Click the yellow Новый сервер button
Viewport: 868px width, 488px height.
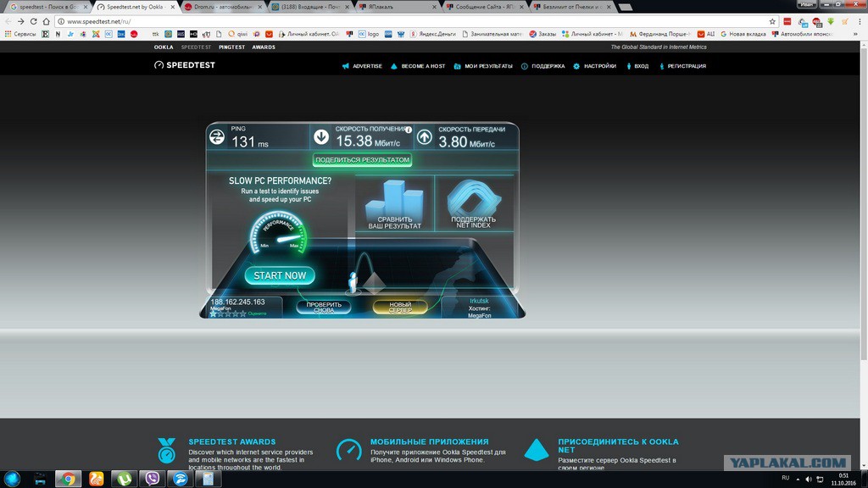pyautogui.click(x=400, y=307)
